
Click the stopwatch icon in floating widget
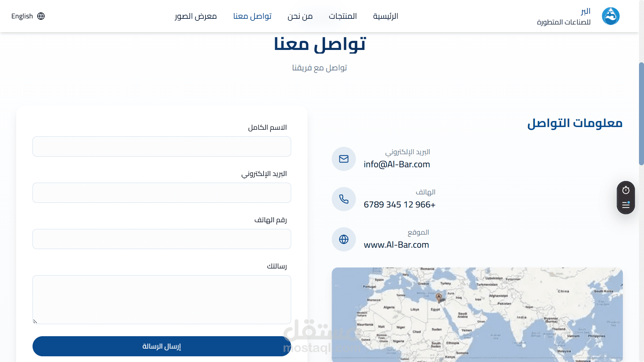click(x=626, y=190)
